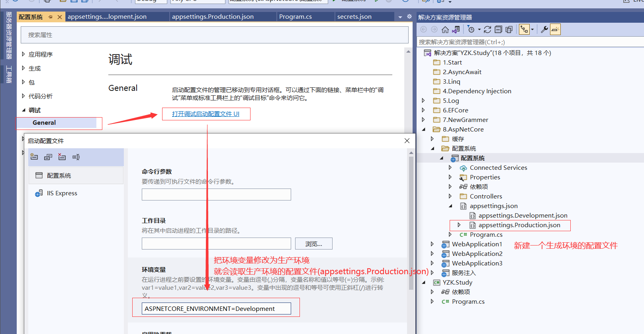Image resolution: width=644 pixels, height=334 pixels.
Task: Expand the Controllers folder node
Action: pos(450,196)
